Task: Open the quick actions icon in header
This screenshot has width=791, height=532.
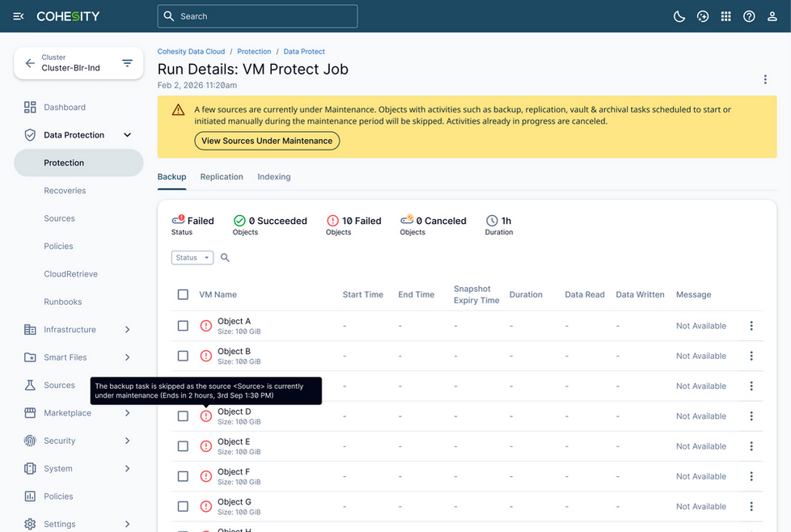Action: 703,16
